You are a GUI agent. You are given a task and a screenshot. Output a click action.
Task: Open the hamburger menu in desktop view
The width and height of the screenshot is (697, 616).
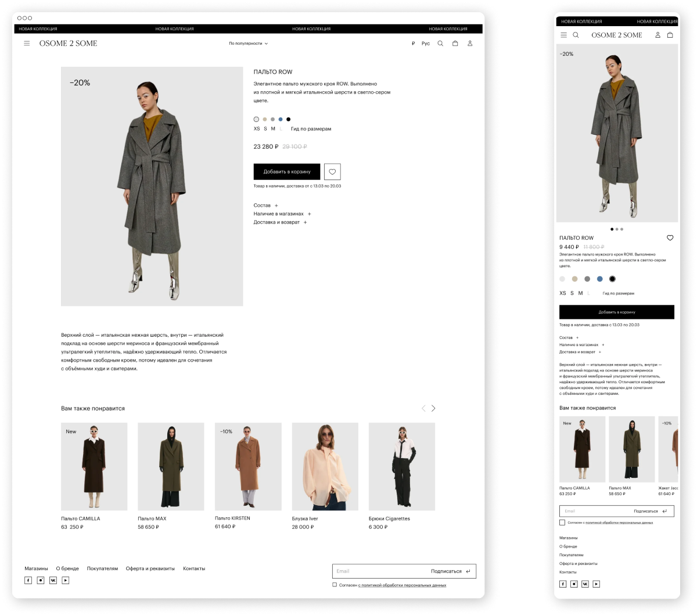click(x=27, y=44)
